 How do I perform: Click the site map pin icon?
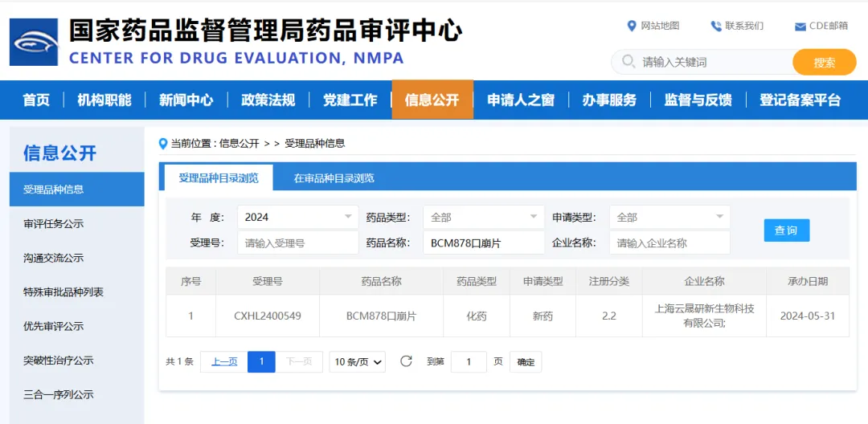click(631, 26)
